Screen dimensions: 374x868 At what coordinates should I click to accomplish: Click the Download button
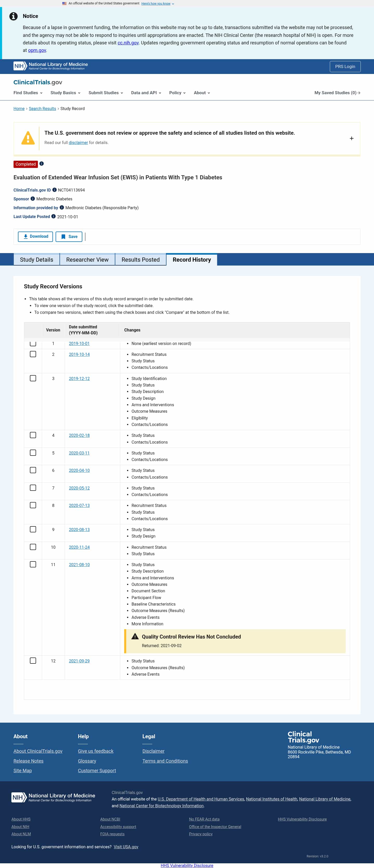pyautogui.click(x=35, y=236)
